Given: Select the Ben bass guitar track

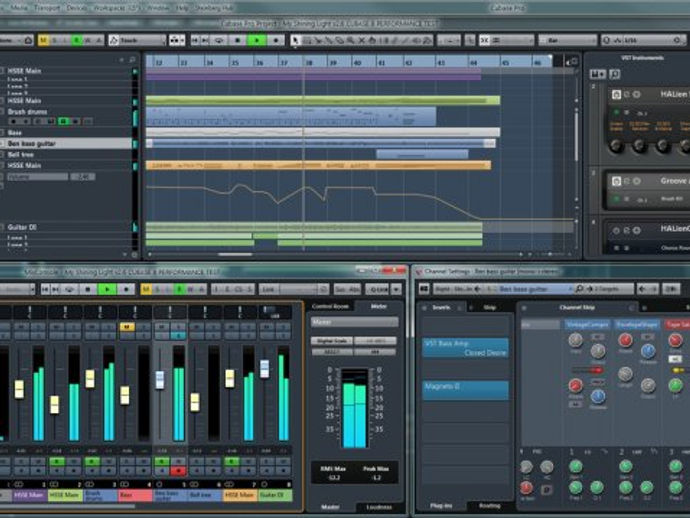Looking at the screenshot, I should coord(66,143).
